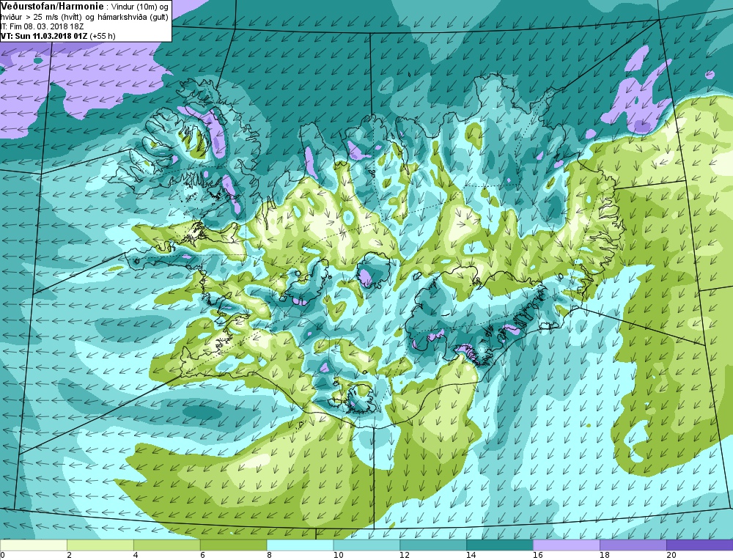Image resolution: width=733 pixels, height=560 pixels.
Task: Click the legend label '18'
Action: (605, 556)
